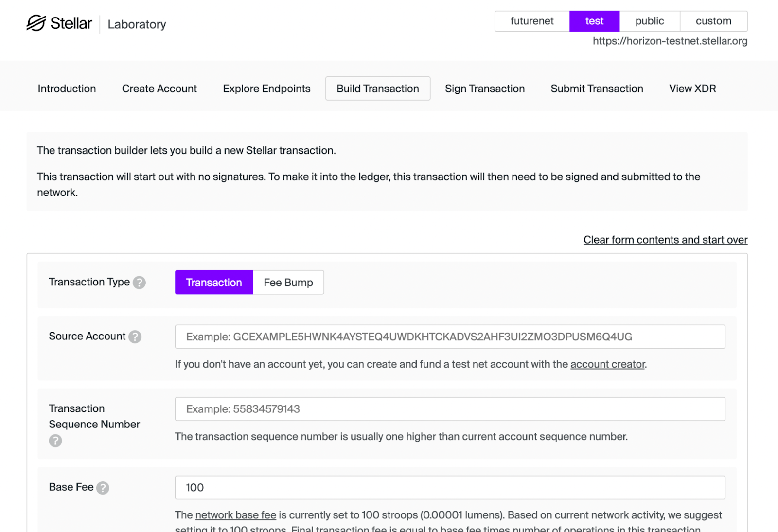The width and height of the screenshot is (778, 532).
Task: Select Transaction as transaction type
Action: [214, 283]
